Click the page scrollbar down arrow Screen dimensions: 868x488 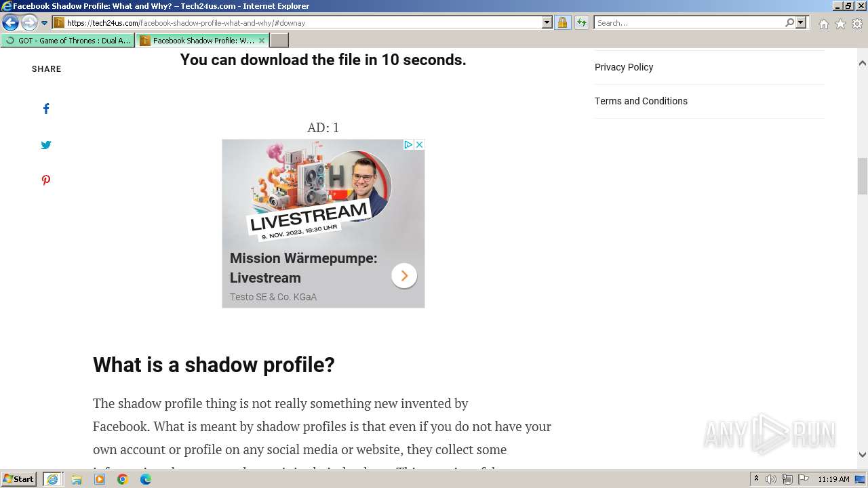click(862, 455)
